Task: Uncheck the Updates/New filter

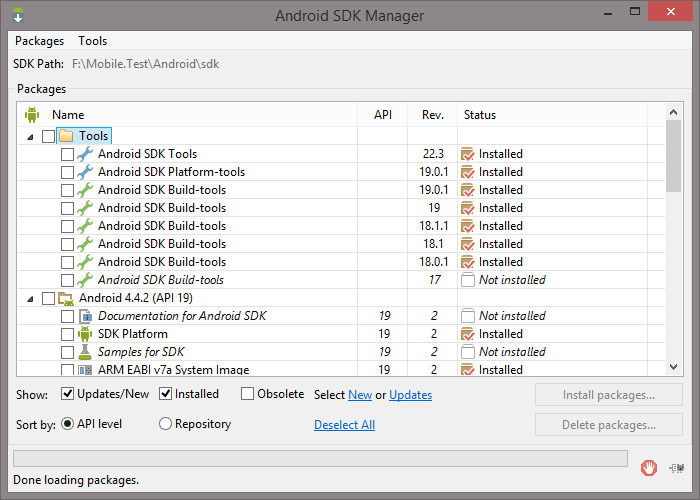Action: (67, 394)
